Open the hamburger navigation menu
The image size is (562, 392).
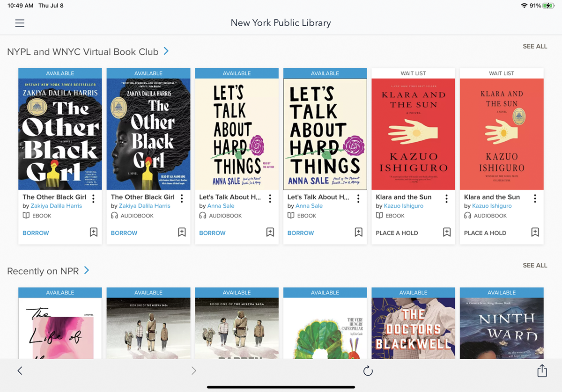(x=20, y=23)
